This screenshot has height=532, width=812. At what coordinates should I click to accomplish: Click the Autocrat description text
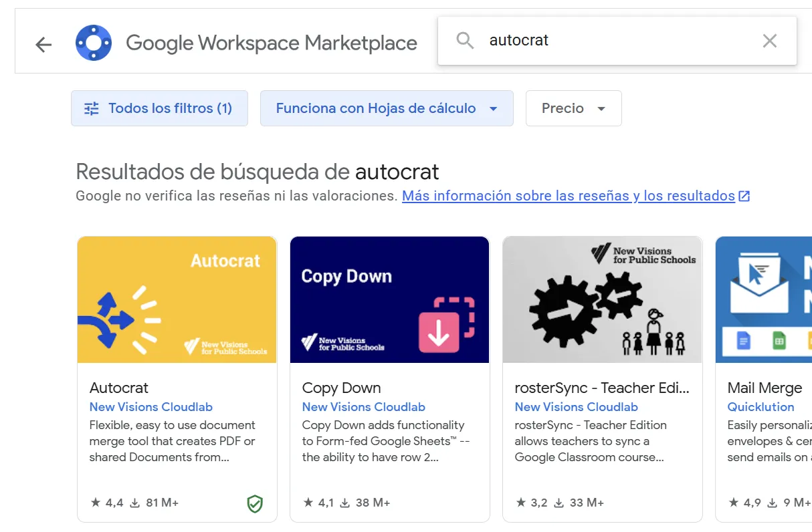click(173, 441)
